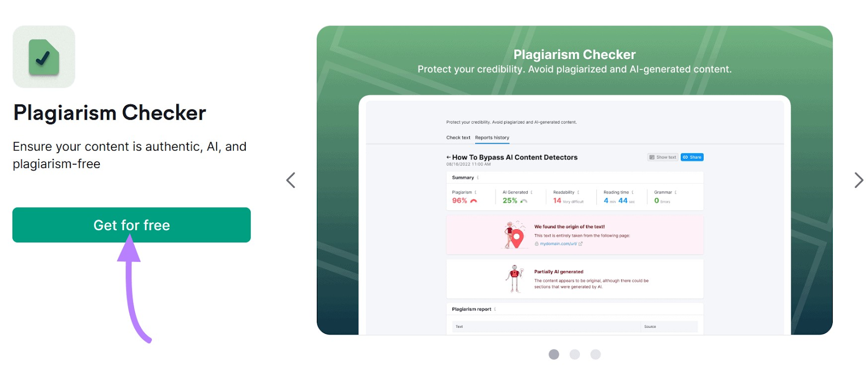
Task: Click the Show text button
Action: [x=662, y=157]
